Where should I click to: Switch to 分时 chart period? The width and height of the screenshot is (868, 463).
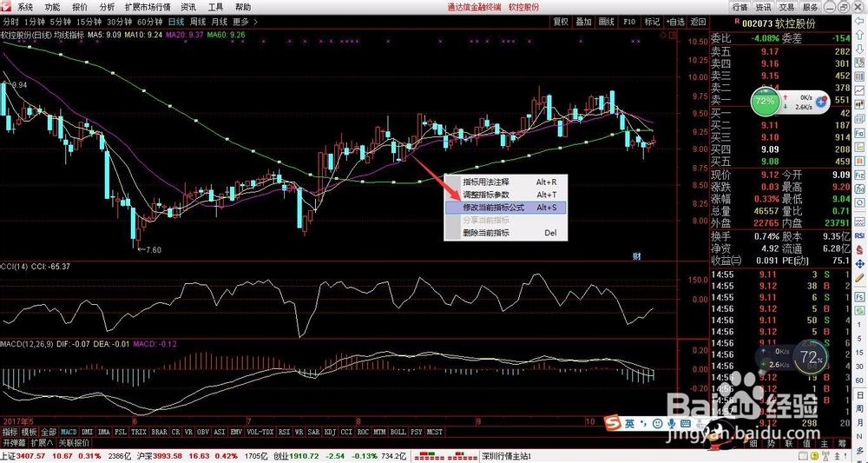point(11,23)
